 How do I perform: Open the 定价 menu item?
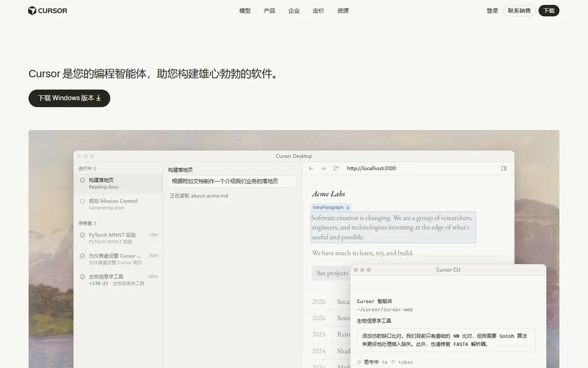click(x=318, y=11)
